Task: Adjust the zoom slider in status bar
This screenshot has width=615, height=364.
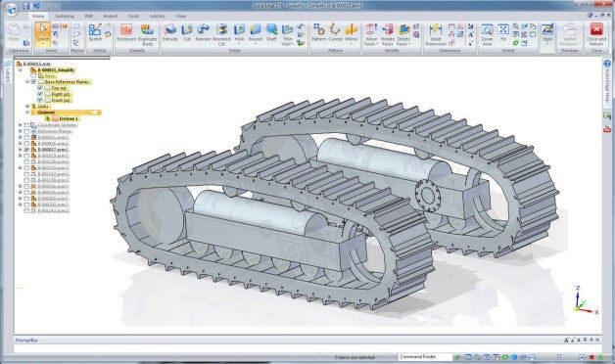Action: click(559, 357)
